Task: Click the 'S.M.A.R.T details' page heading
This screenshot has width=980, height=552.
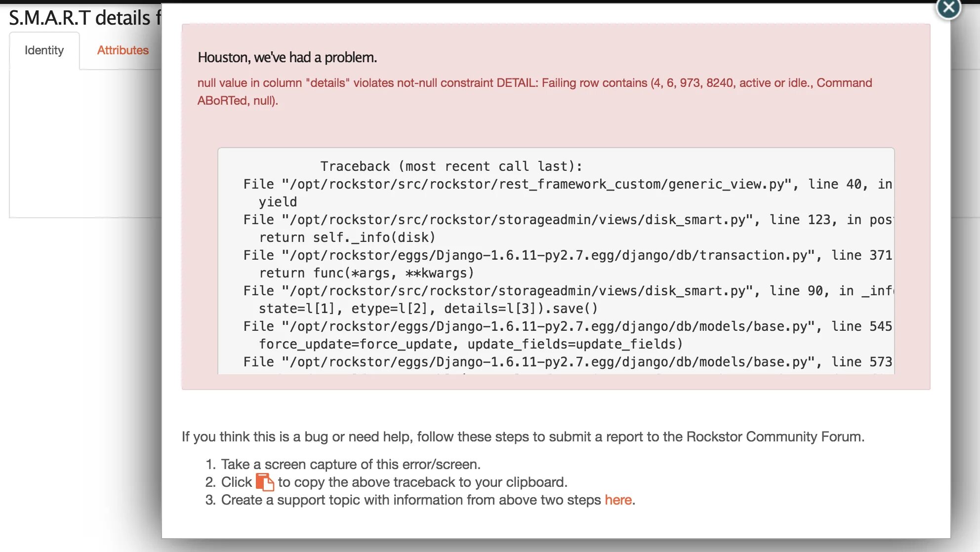Action: [x=85, y=18]
